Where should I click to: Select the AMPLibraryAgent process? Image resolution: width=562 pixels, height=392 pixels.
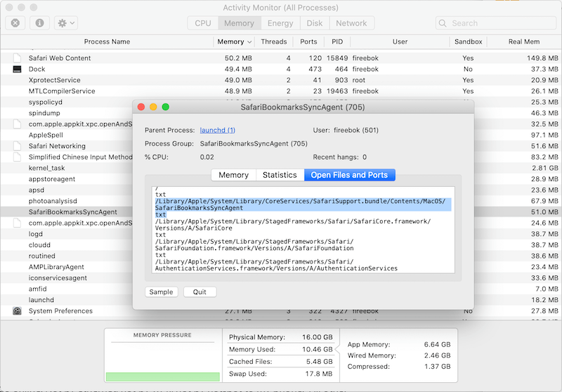click(56, 267)
